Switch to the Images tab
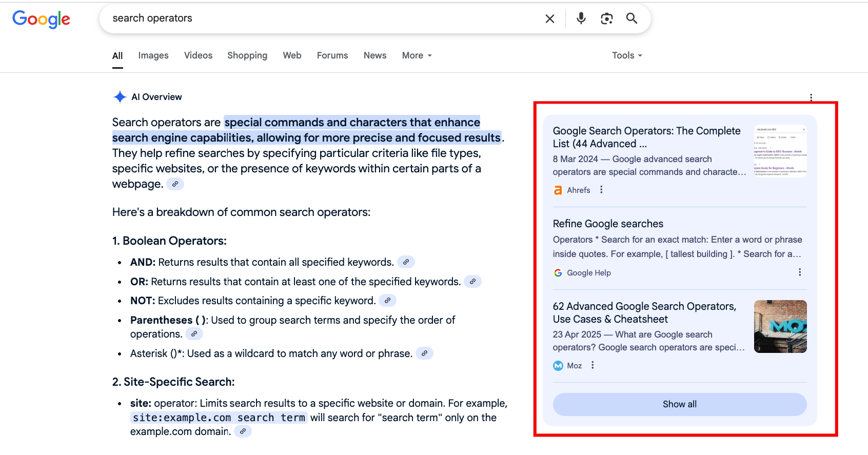 pyautogui.click(x=153, y=55)
